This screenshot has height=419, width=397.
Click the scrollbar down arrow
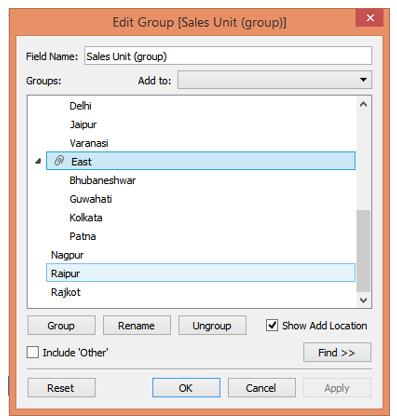pyautogui.click(x=363, y=300)
